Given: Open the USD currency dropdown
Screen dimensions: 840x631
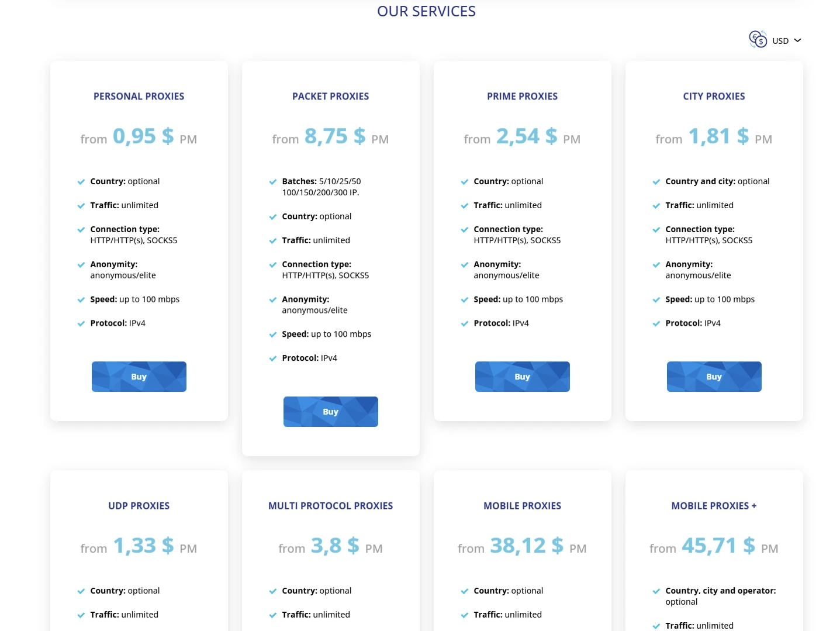Looking at the screenshot, I should [x=775, y=40].
